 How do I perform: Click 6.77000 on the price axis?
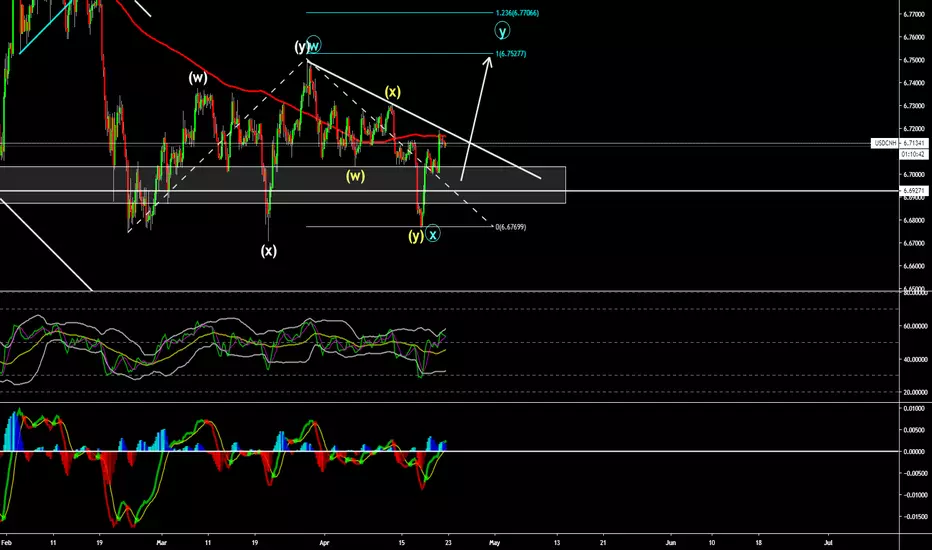[913, 14]
